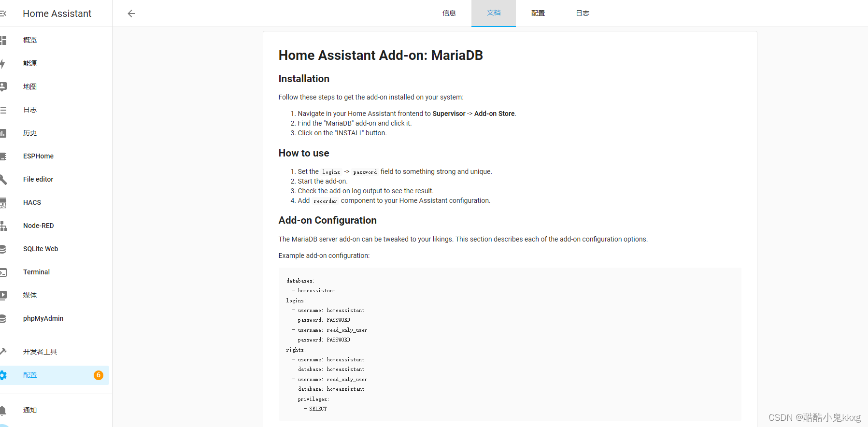Collapse the Home Assistant sidebar menu icon
This screenshot has height=427, width=868.
click(3, 14)
